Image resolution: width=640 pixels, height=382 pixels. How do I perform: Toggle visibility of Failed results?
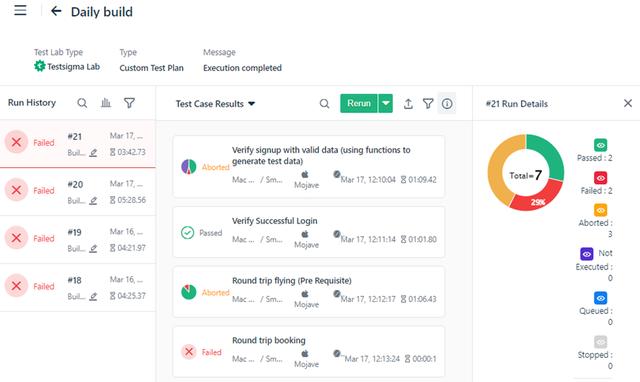click(600, 178)
